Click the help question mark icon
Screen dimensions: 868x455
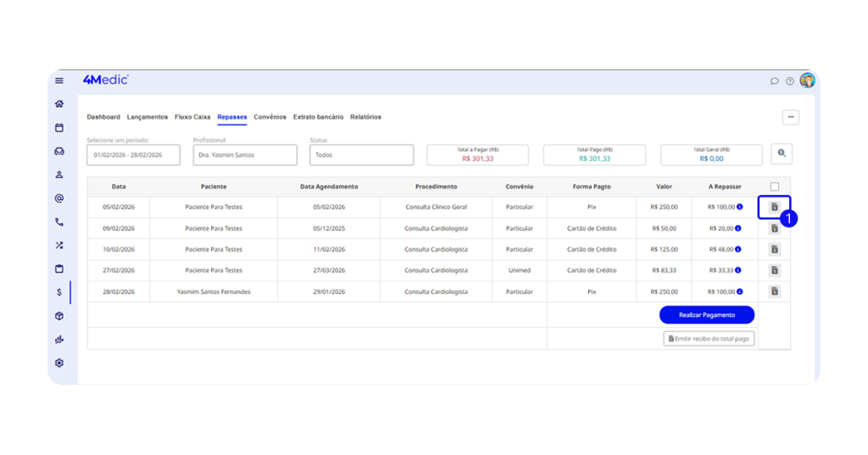[790, 81]
